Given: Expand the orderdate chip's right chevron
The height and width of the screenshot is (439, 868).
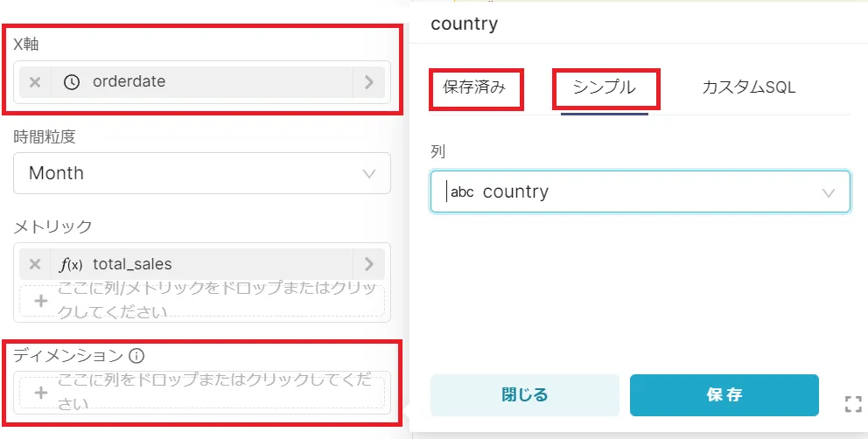Looking at the screenshot, I should click(x=369, y=82).
